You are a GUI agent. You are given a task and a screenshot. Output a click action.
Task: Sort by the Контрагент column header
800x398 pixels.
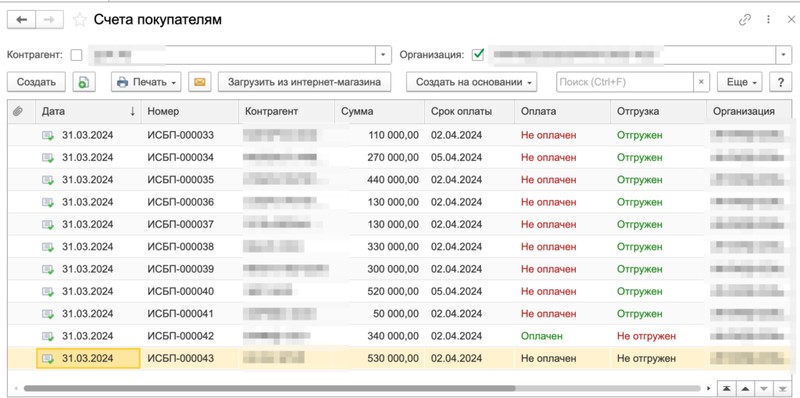286,111
